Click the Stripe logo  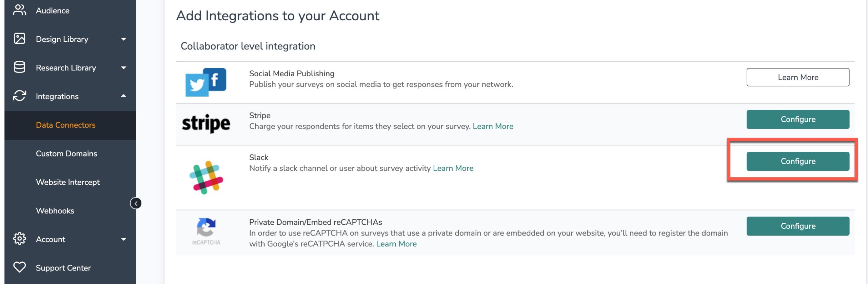206,123
